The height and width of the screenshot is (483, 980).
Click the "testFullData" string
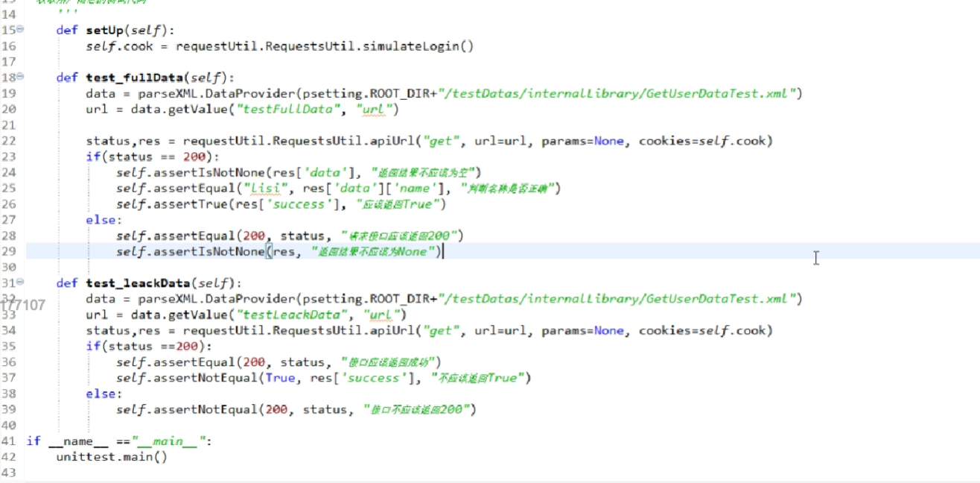(x=289, y=110)
